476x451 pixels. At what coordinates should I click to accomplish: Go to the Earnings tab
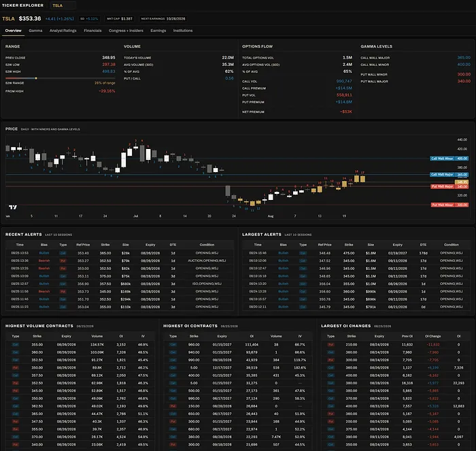pyautogui.click(x=158, y=31)
